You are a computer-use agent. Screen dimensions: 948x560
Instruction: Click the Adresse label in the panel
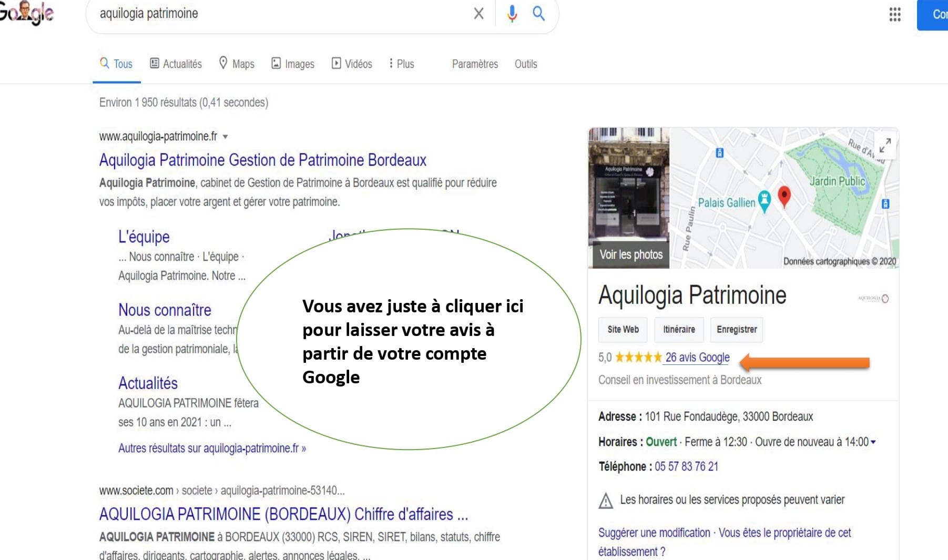(620, 416)
